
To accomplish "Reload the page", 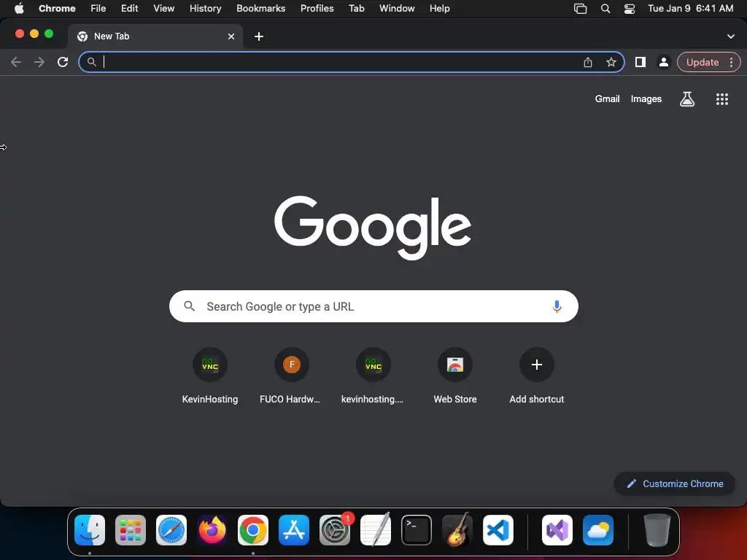I will click(x=63, y=62).
